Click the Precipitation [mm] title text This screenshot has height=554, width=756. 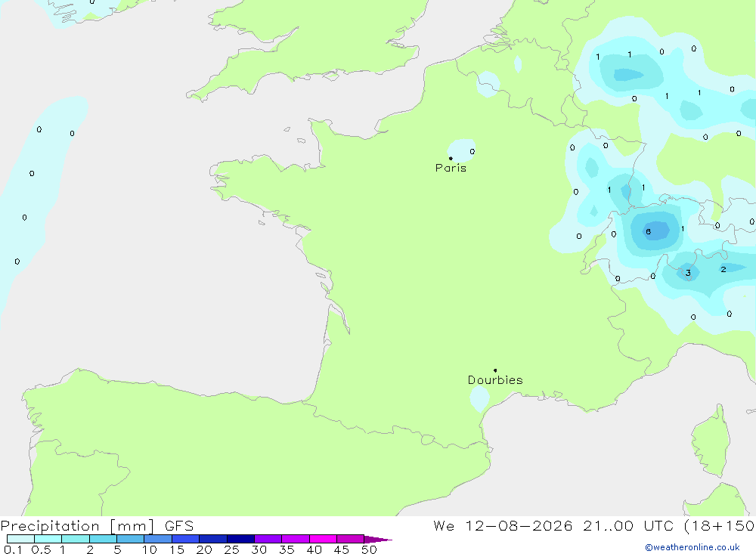(77, 526)
